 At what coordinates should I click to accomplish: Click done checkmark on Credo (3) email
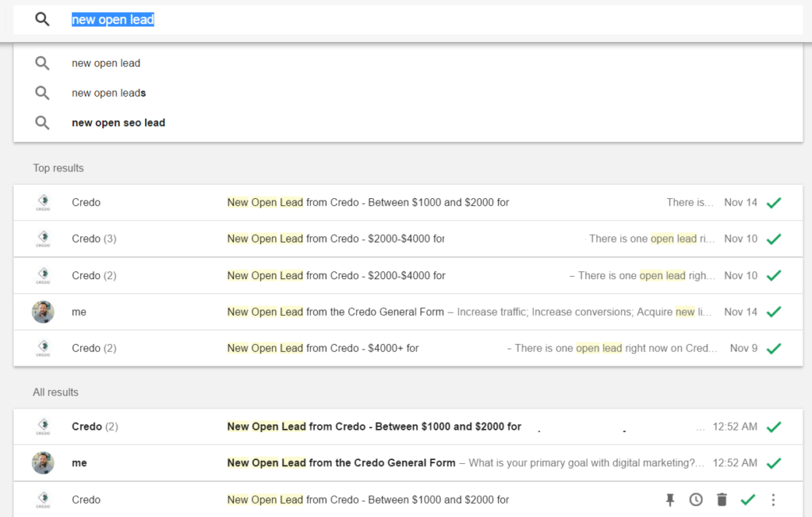coord(774,239)
